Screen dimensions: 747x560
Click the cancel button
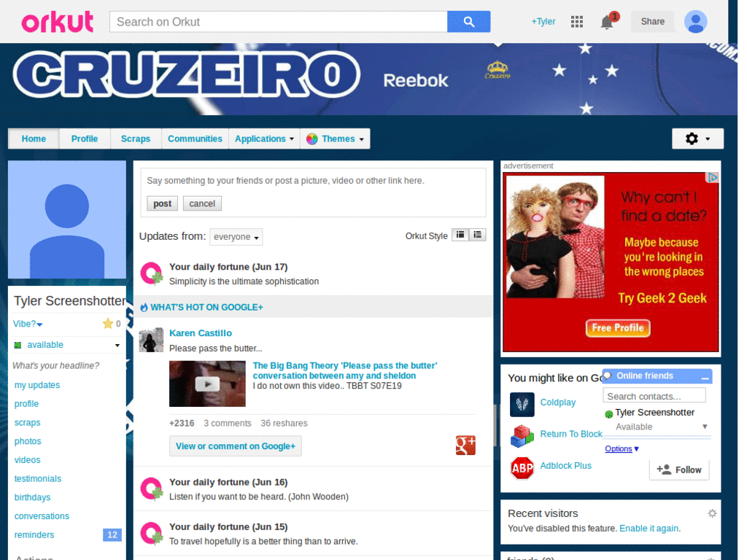point(202,204)
